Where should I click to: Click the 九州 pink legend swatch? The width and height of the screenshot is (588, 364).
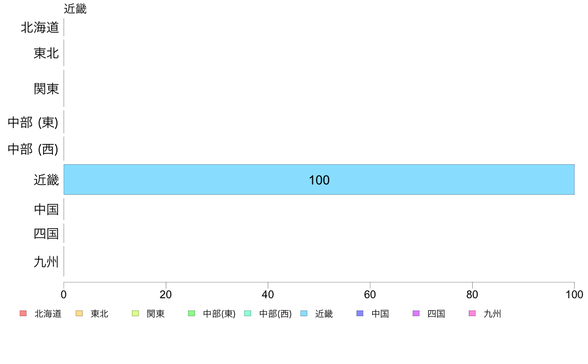pos(472,314)
